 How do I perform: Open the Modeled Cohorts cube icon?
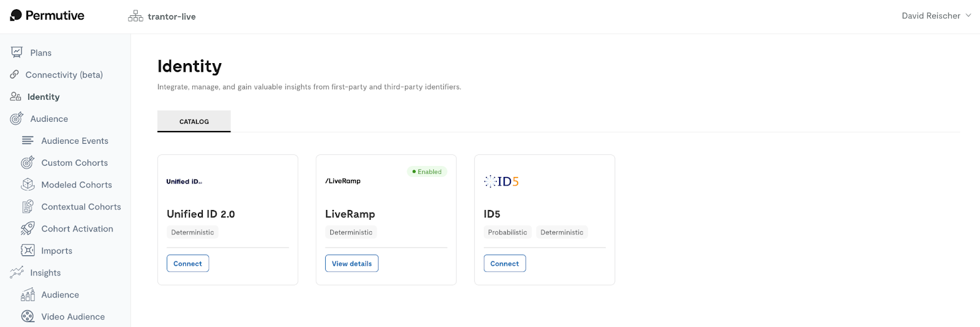click(x=28, y=184)
